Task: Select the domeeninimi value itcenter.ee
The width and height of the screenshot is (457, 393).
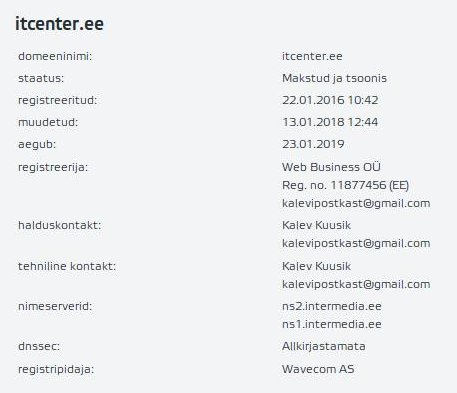Action: (x=312, y=56)
